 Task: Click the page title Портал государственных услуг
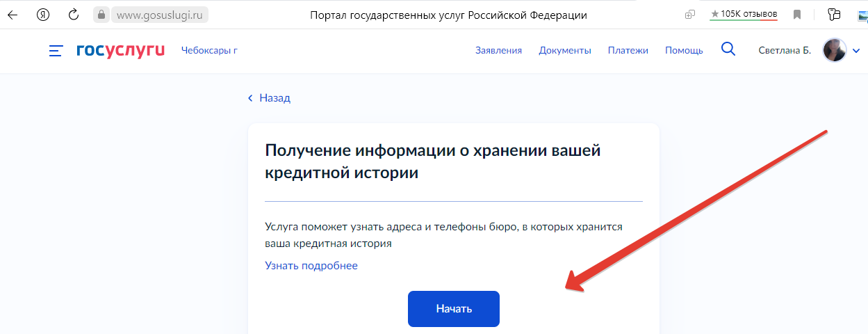pos(448,15)
